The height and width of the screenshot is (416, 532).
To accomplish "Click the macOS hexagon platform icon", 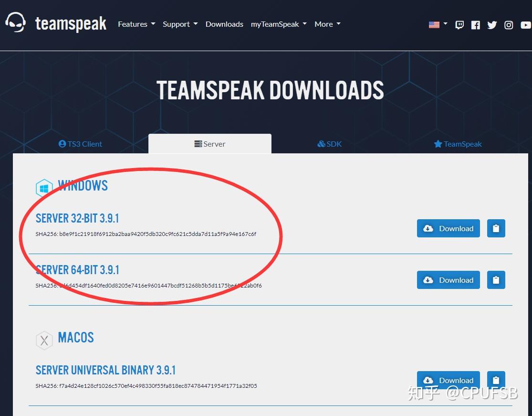I will (x=44, y=340).
